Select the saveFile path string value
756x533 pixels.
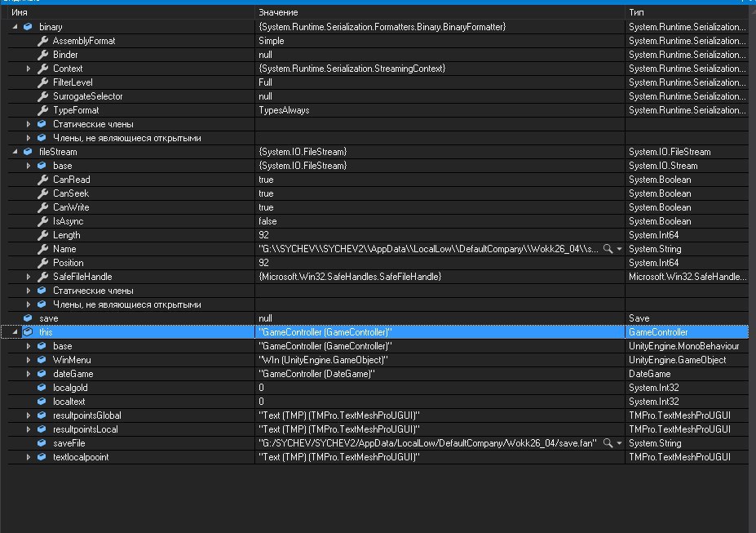[428, 443]
